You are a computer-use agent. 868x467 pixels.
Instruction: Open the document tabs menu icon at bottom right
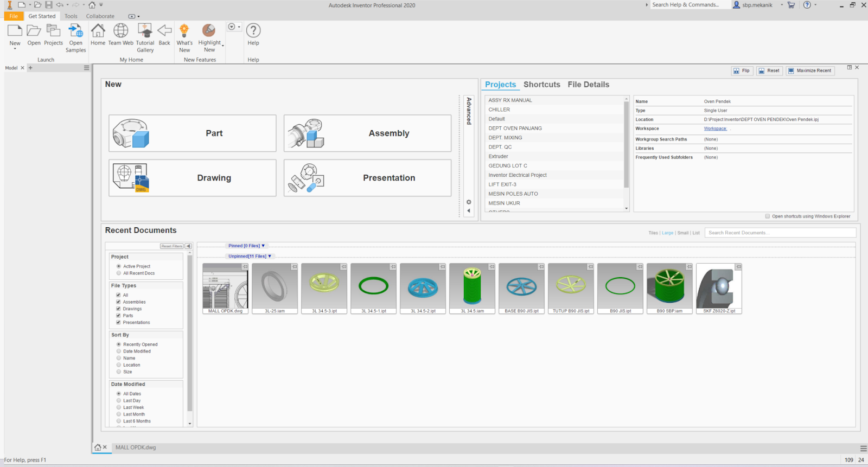[863, 449]
